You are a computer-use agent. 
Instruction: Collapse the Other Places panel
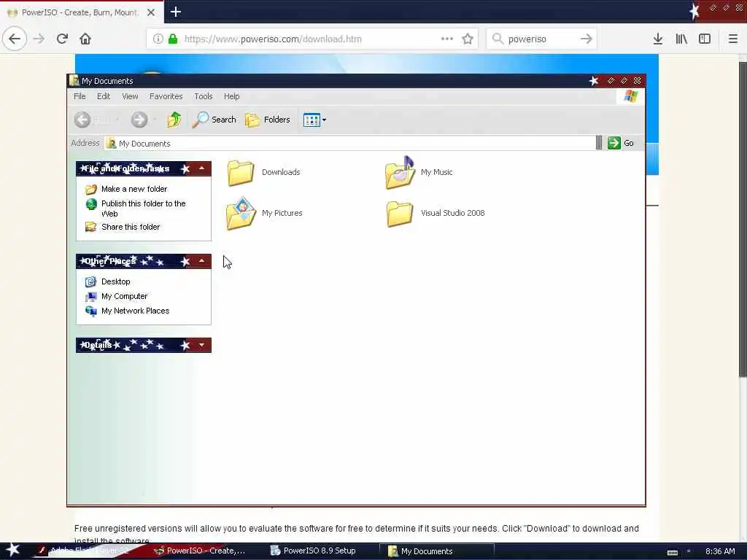201,261
